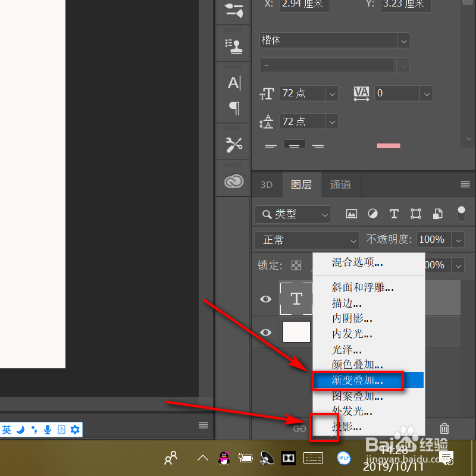This screenshot has height=476, width=476.
Task: Open the 类型 layer filter dropdown
Action: pyautogui.click(x=293, y=214)
